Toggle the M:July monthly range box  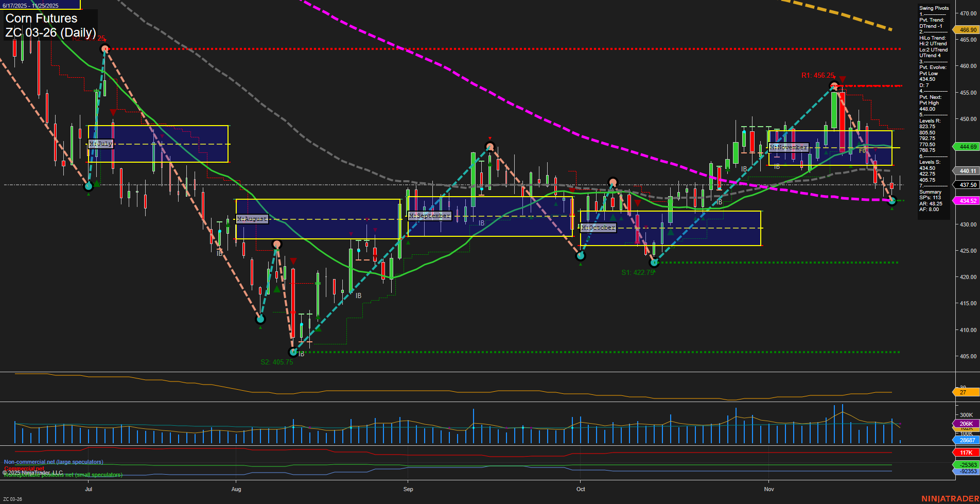pyautogui.click(x=100, y=144)
